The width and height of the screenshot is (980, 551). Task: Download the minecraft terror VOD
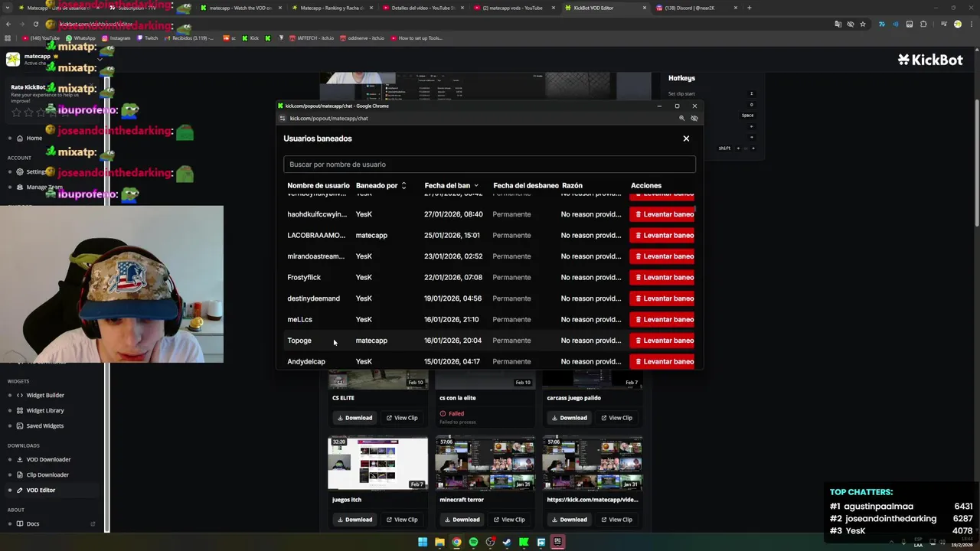click(462, 520)
